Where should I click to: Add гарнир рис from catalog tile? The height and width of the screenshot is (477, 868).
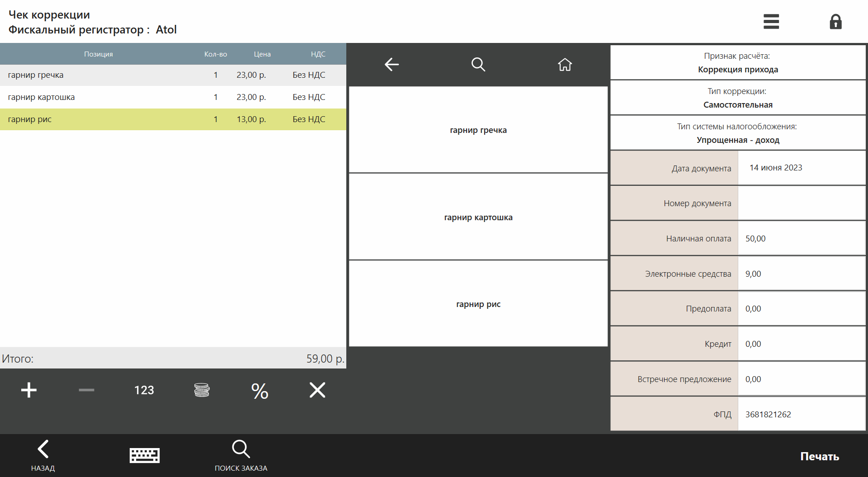pos(478,304)
